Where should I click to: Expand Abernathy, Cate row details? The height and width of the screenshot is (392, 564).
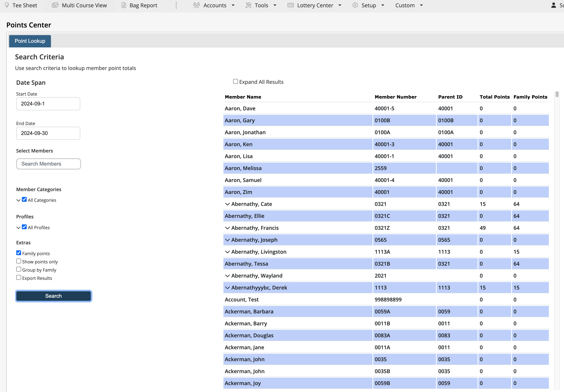(x=227, y=204)
